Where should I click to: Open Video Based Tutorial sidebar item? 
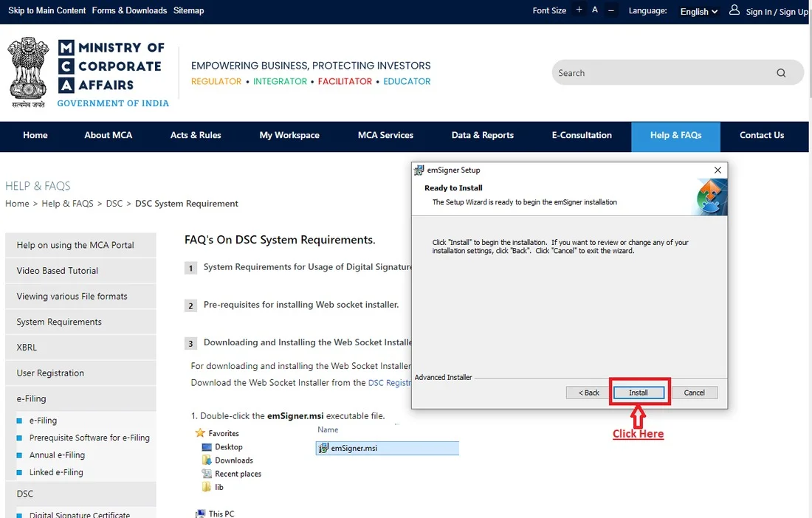(80, 271)
